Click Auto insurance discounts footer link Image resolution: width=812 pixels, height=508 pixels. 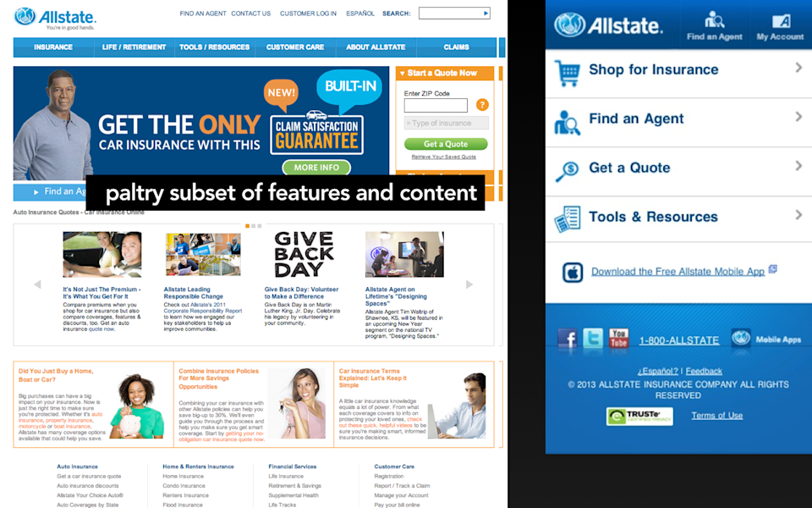coord(88,486)
